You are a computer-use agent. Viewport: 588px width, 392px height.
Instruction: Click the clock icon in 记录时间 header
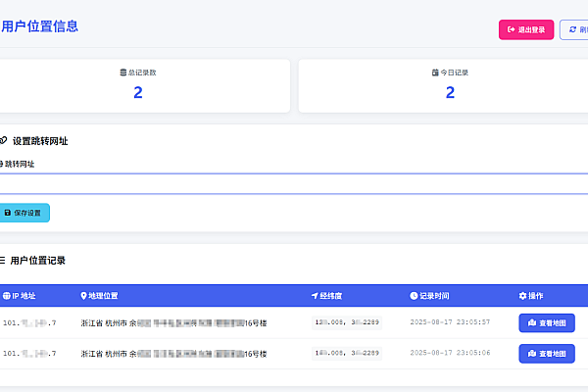tap(414, 296)
